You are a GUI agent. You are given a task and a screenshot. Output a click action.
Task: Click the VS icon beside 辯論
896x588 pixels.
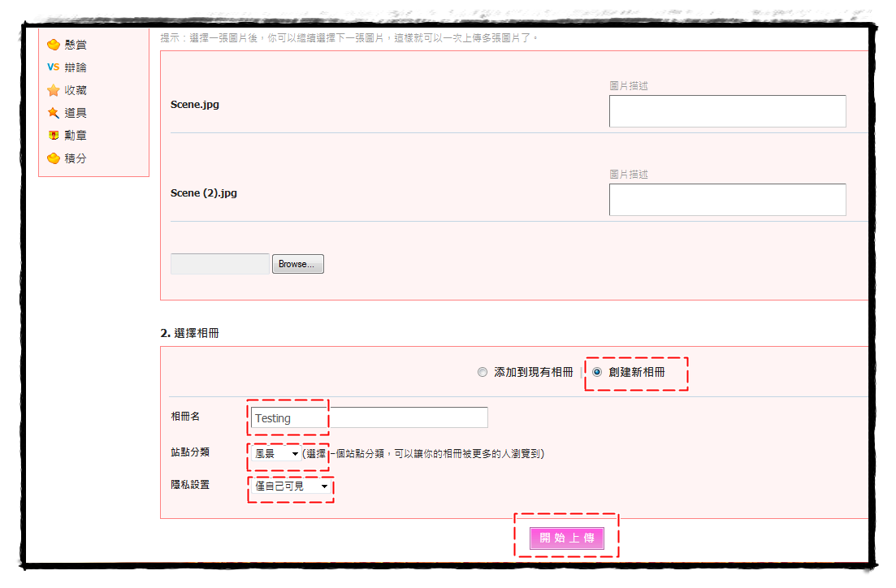pos(54,67)
